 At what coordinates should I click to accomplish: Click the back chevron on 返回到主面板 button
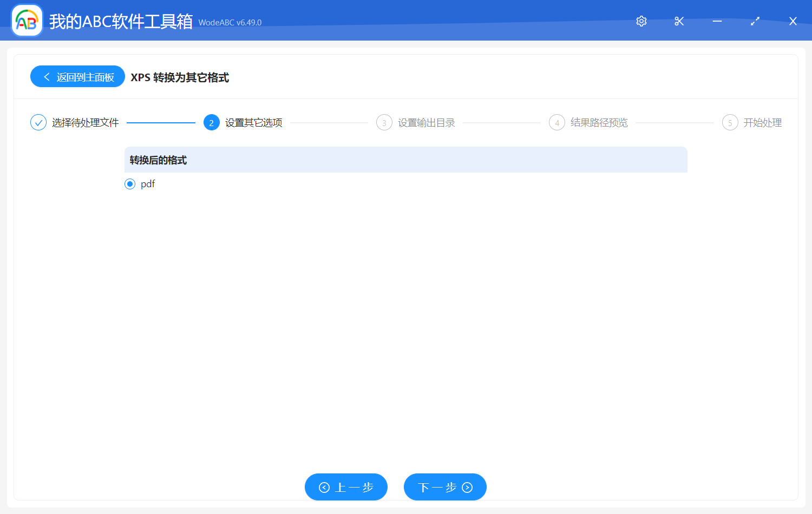(x=46, y=76)
